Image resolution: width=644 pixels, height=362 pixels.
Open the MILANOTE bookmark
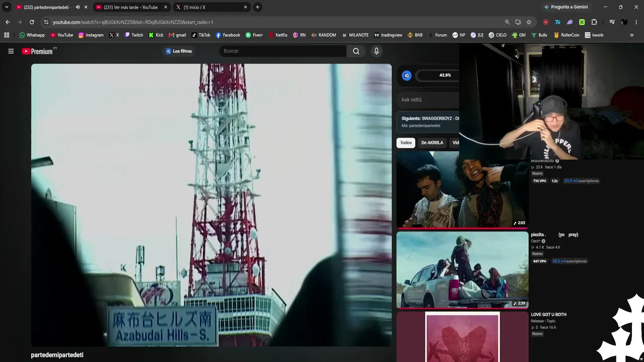[x=355, y=35]
